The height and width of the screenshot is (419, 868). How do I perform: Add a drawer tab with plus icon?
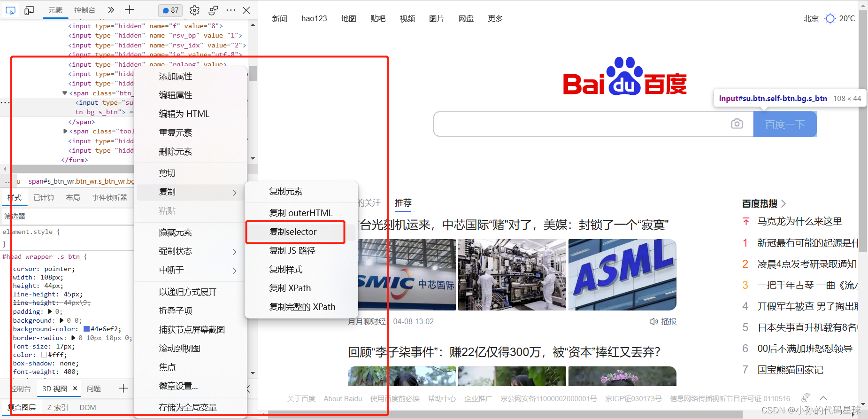[x=123, y=388]
